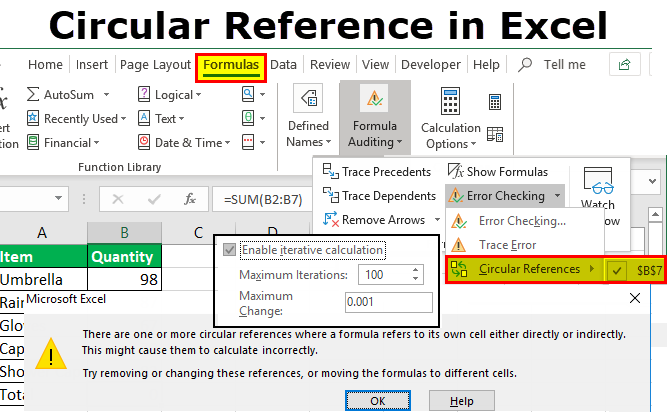Click the Calculate Sheet icon
The width and height of the screenshot is (667, 412).
495,134
